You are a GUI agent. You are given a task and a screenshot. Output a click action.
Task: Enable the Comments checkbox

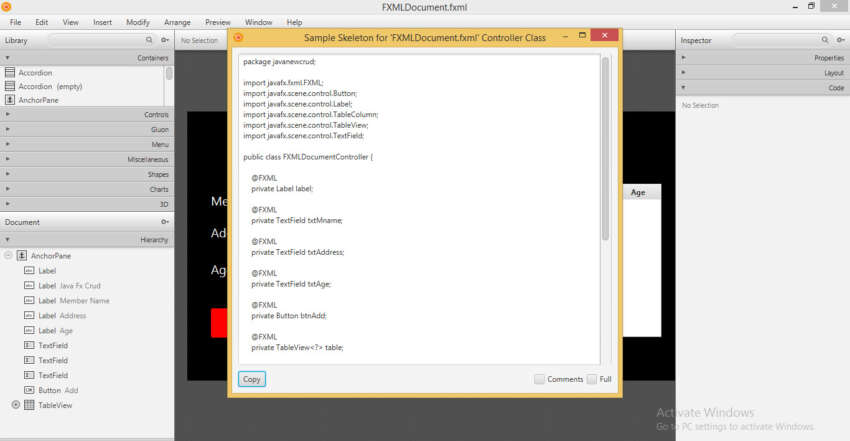(x=540, y=379)
